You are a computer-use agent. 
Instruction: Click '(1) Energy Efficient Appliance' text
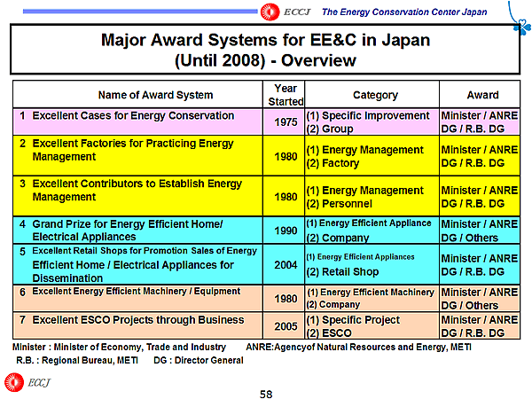(369, 223)
